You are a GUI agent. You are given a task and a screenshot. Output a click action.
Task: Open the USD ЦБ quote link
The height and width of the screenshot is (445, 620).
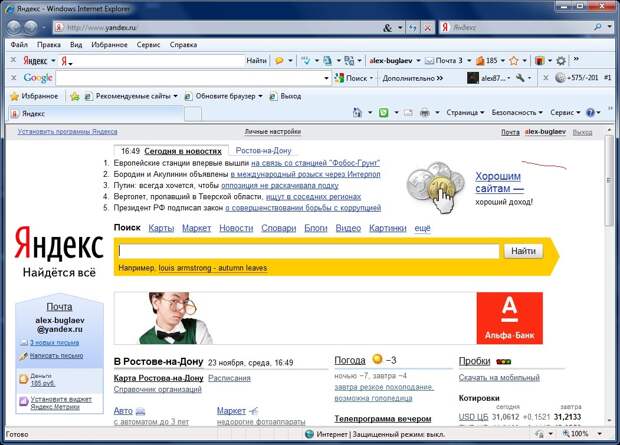click(473, 417)
